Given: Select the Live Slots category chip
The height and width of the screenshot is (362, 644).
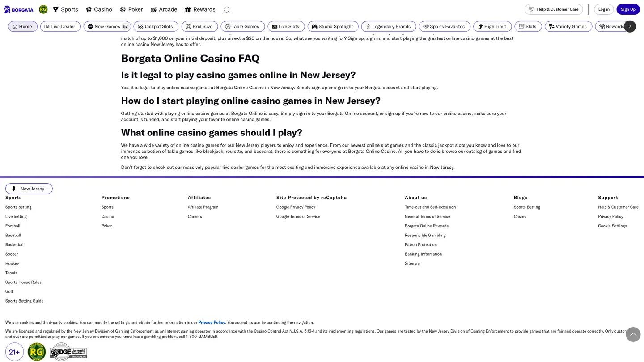Looking at the screenshot, I should [x=286, y=26].
